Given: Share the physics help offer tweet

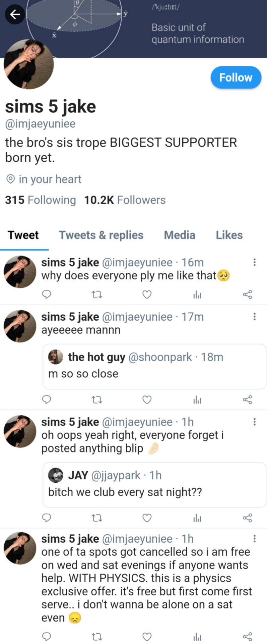Looking at the screenshot, I should [247, 636].
